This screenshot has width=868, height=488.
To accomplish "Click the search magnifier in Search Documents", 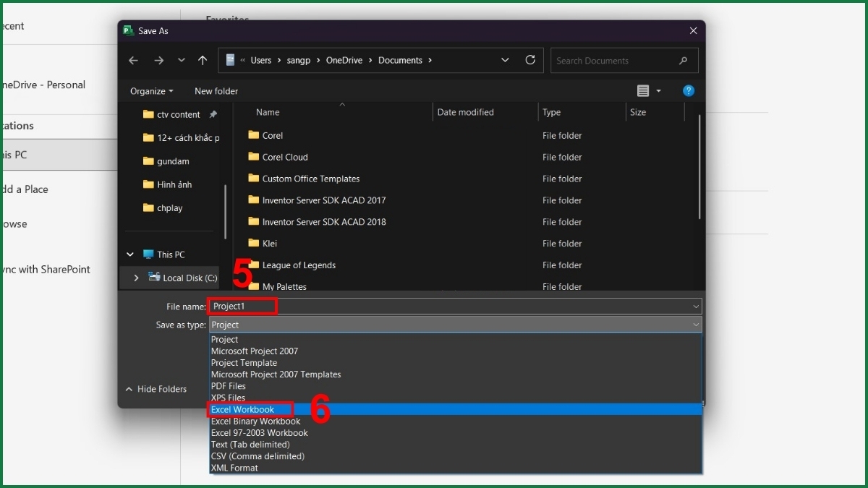I will (x=683, y=60).
